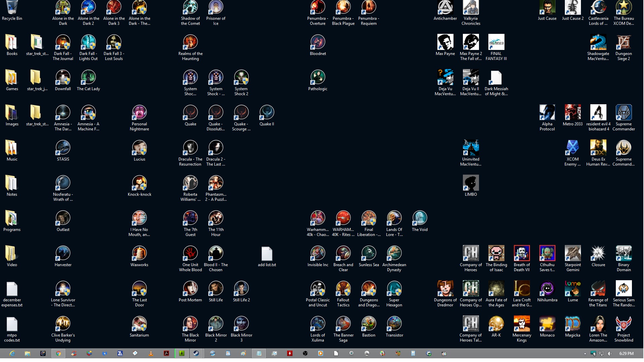Launch FINAL FANTASY III shortcut
This screenshot has width=644, height=362.
tap(496, 47)
